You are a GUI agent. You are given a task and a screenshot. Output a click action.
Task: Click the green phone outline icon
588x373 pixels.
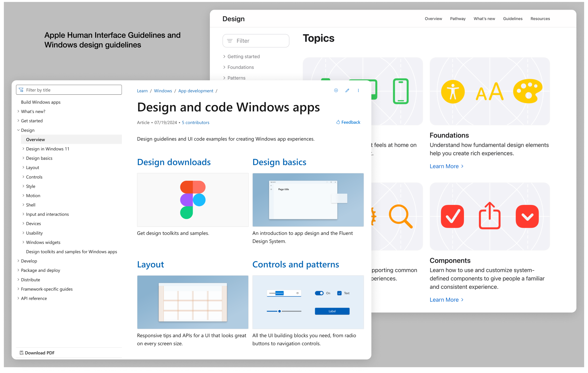point(401,91)
